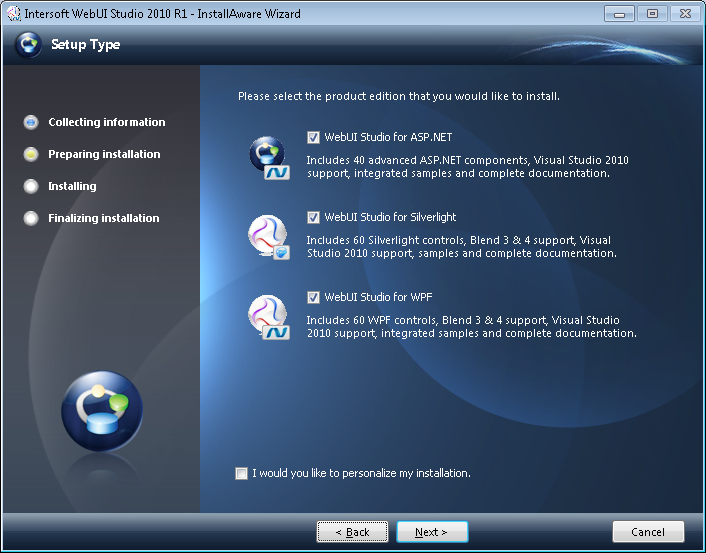706x553 pixels.
Task: Click the WebUI Studio for ASP.NET product icon
Action: coord(268,157)
